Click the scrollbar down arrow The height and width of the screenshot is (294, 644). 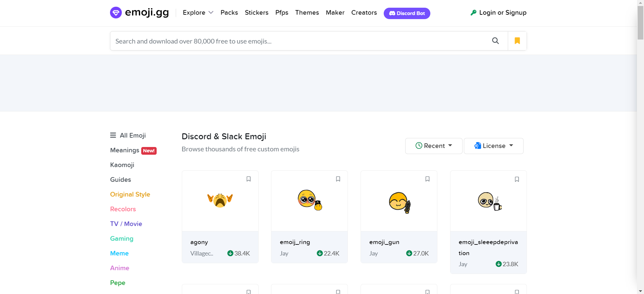pos(640,291)
